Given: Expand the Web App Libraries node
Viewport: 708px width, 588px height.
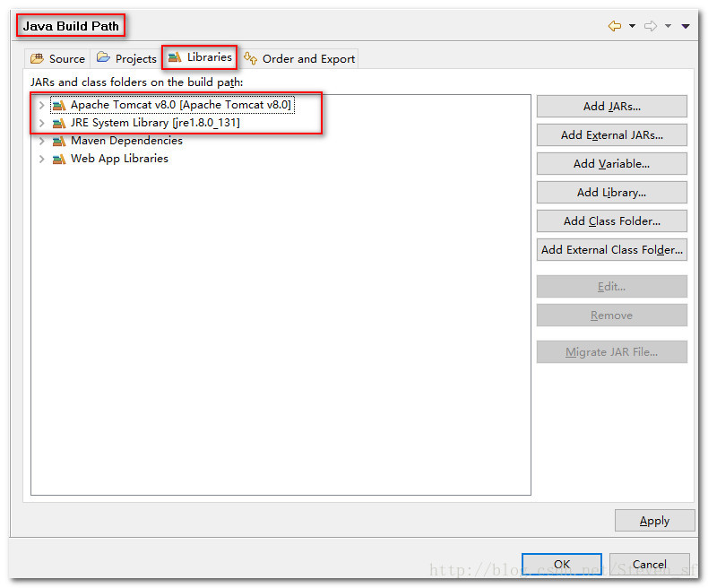Looking at the screenshot, I should (x=41, y=159).
